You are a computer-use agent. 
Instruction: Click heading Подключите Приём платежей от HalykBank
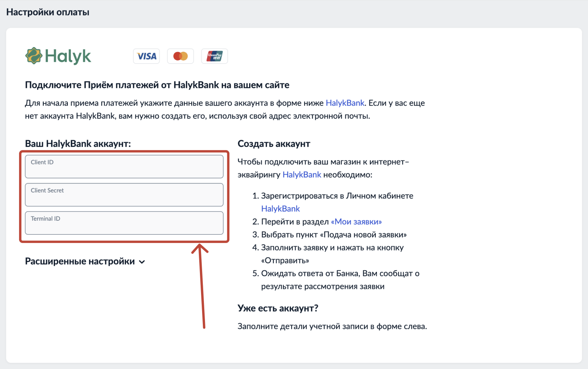[x=157, y=85]
